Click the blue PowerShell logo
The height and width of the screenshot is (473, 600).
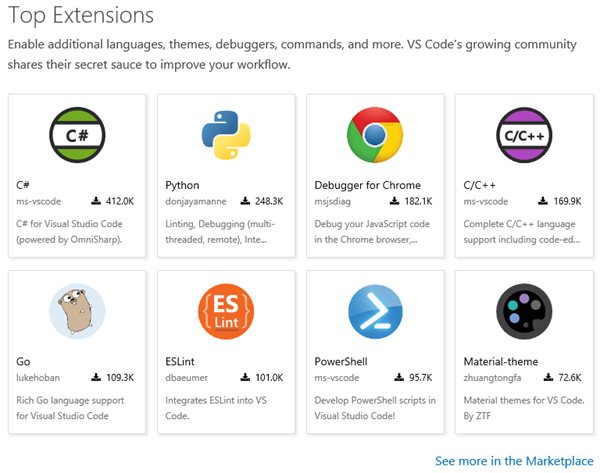point(375,312)
